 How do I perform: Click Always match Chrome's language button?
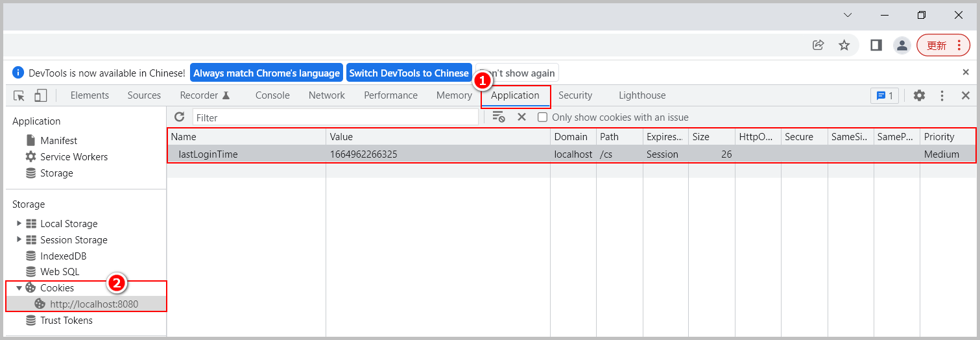coord(267,73)
